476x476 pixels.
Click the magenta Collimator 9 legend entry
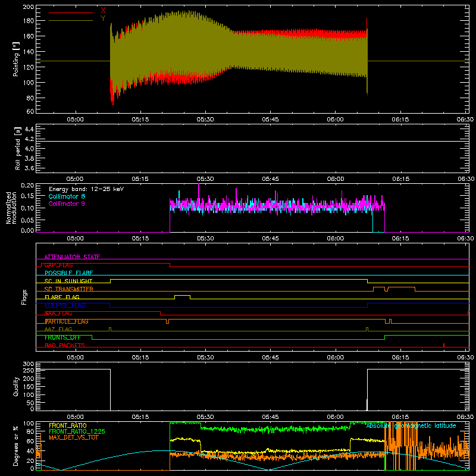(x=67, y=203)
